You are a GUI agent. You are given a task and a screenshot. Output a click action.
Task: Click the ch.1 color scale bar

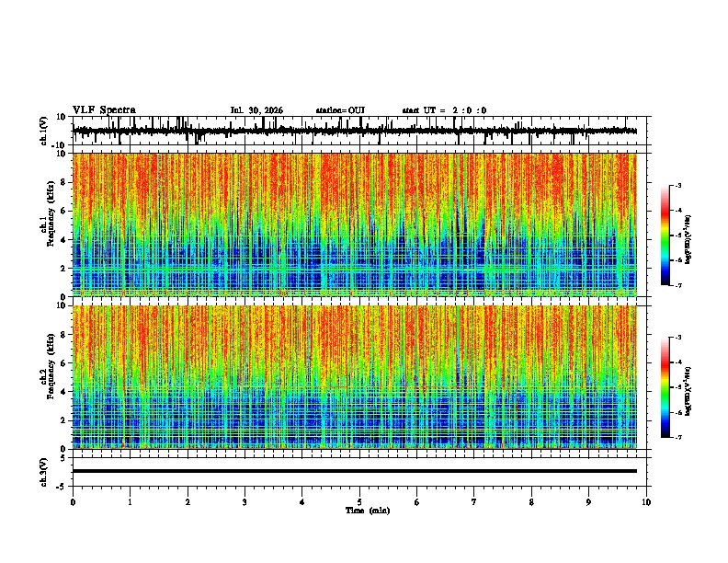pyautogui.click(x=665, y=236)
